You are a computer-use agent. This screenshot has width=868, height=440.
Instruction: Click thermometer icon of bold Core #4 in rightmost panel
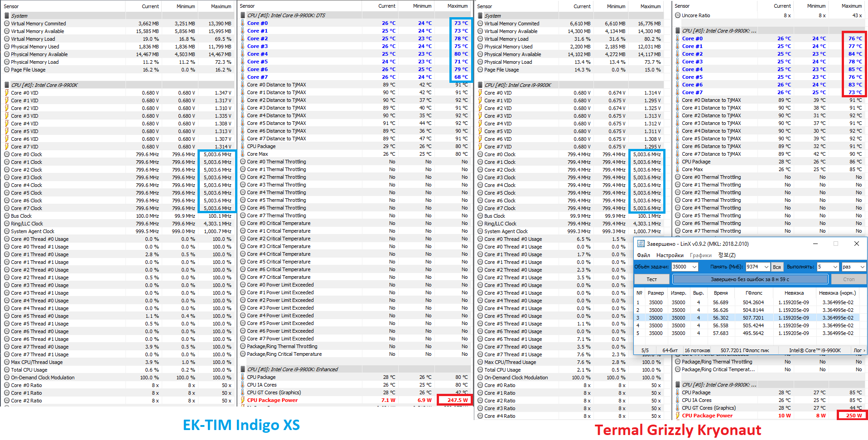coord(678,69)
